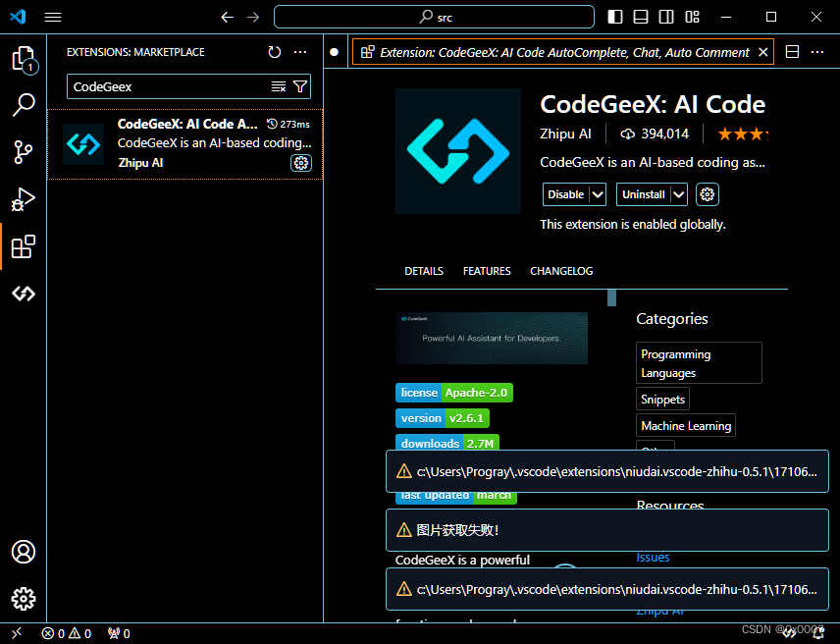The width and height of the screenshot is (840, 644).
Task: Open the Customize Layout icon
Action: pos(692,17)
